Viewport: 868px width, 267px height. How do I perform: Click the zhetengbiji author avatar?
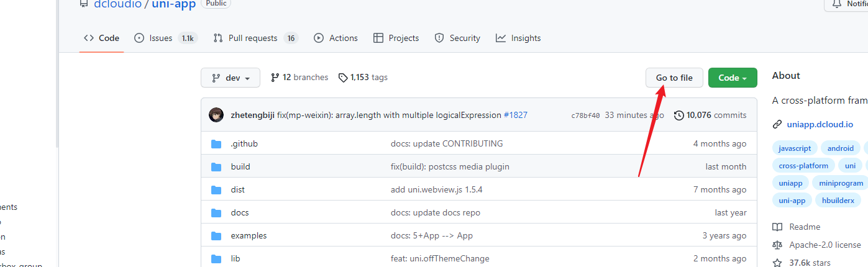point(216,115)
